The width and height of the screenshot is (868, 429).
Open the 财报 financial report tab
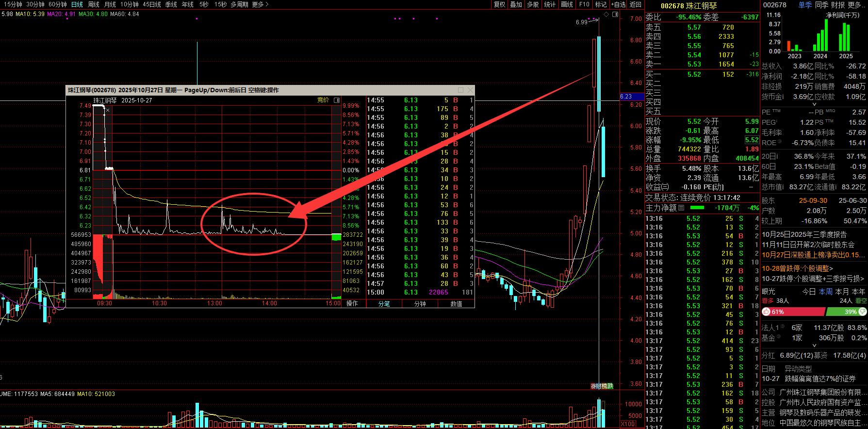coord(838,5)
